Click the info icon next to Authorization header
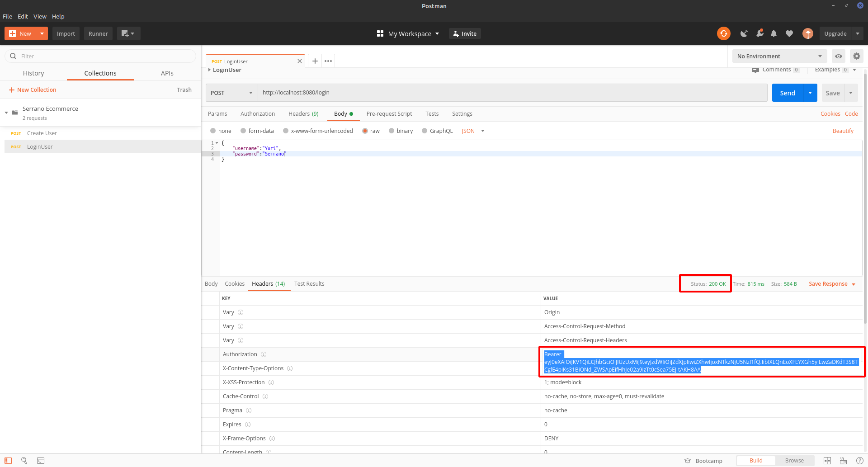This screenshot has height=467, width=868. pyautogui.click(x=264, y=354)
